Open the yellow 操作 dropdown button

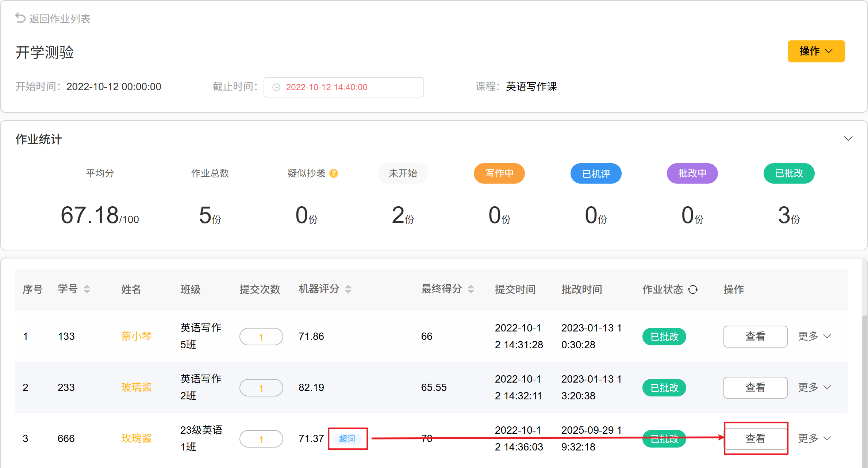pos(816,51)
